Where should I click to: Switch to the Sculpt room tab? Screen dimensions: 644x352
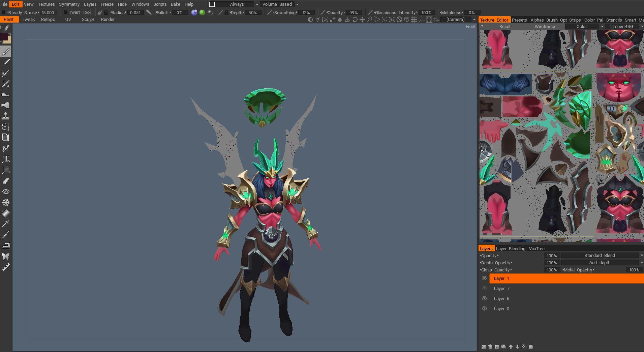click(x=88, y=20)
